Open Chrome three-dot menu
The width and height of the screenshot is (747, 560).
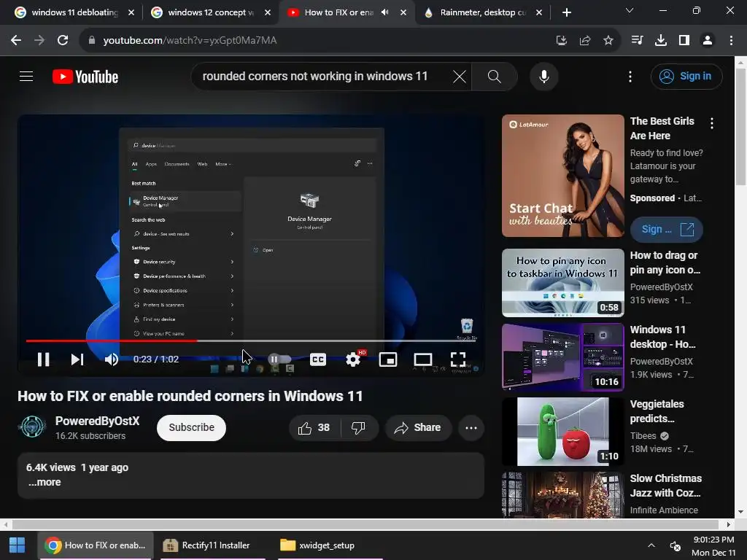click(x=731, y=41)
